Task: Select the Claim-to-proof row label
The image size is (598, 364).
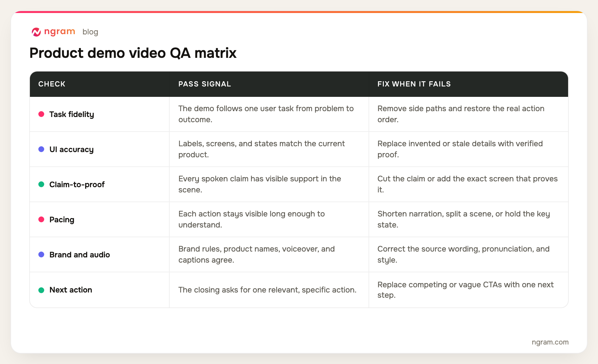Action: coord(77,185)
